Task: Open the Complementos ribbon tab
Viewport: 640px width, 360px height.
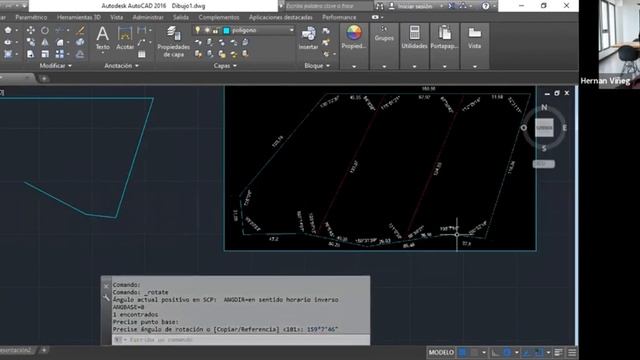Action: pos(219,17)
